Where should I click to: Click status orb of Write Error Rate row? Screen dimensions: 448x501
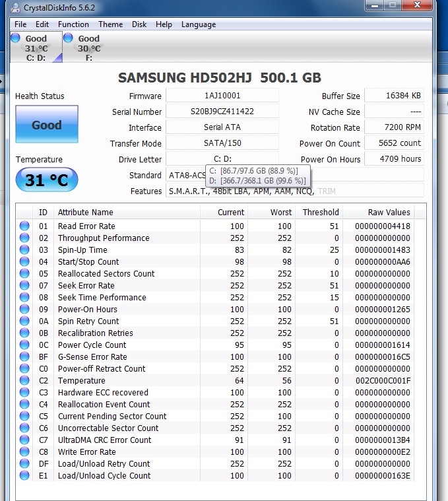tap(24, 451)
